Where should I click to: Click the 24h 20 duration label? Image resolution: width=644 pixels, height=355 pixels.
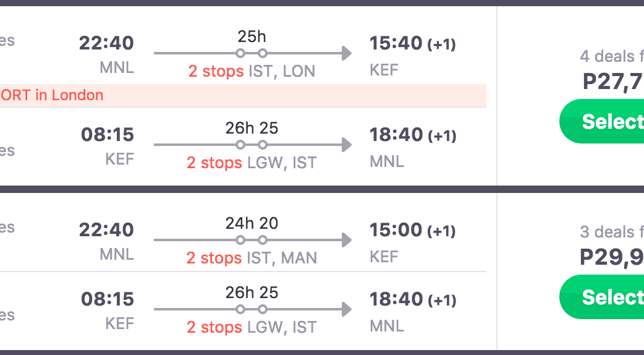coord(252,223)
